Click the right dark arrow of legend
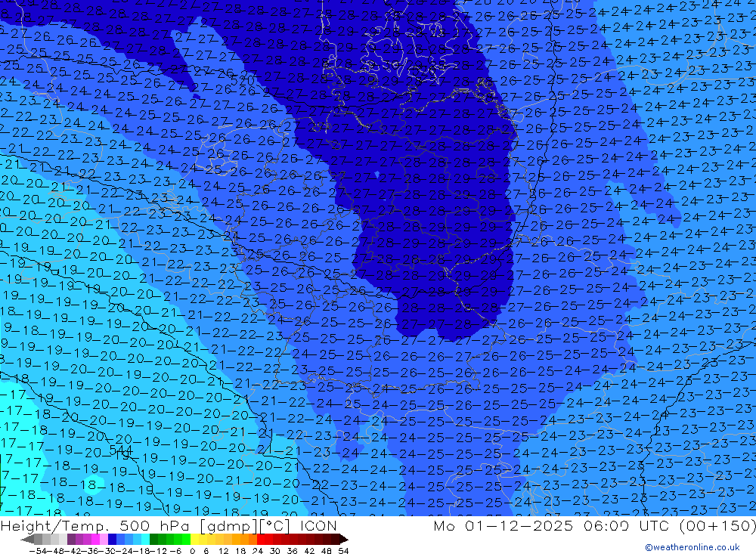756x554 pixels. 344,539
